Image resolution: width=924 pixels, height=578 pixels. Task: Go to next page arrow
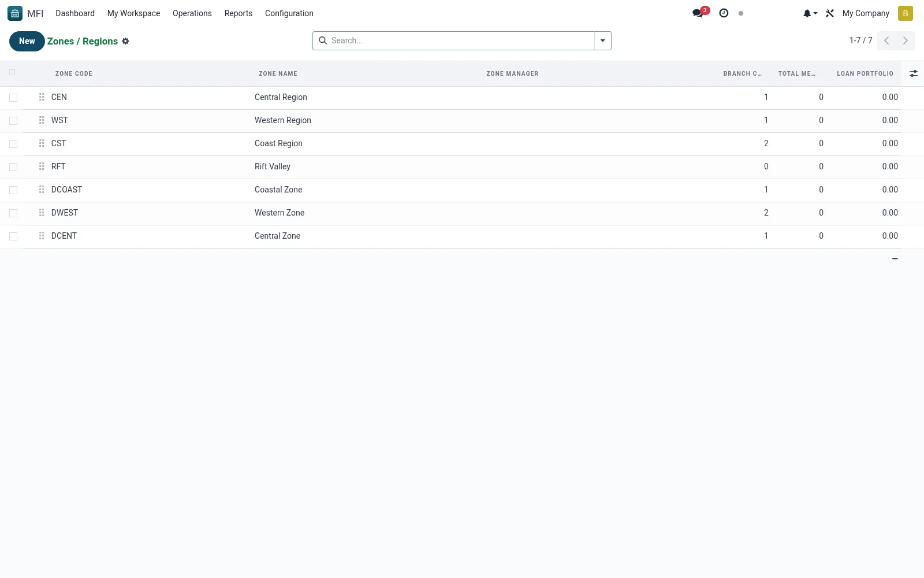[905, 40]
